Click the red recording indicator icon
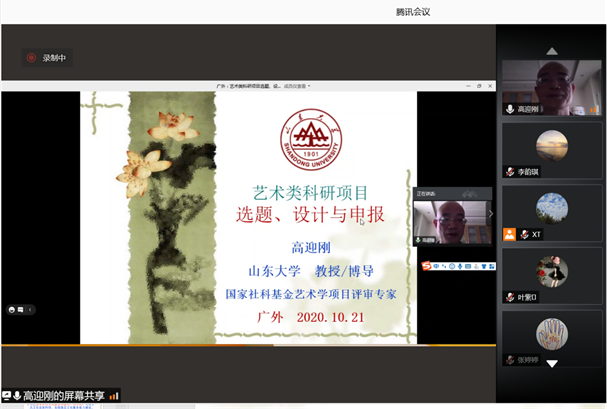The width and height of the screenshot is (607, 409). coord(31,58)
